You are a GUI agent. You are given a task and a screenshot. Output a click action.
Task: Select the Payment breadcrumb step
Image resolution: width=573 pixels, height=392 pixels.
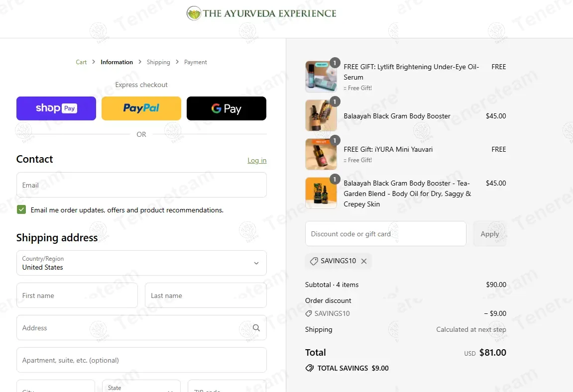pyautogui.click(x=196, y=62)
